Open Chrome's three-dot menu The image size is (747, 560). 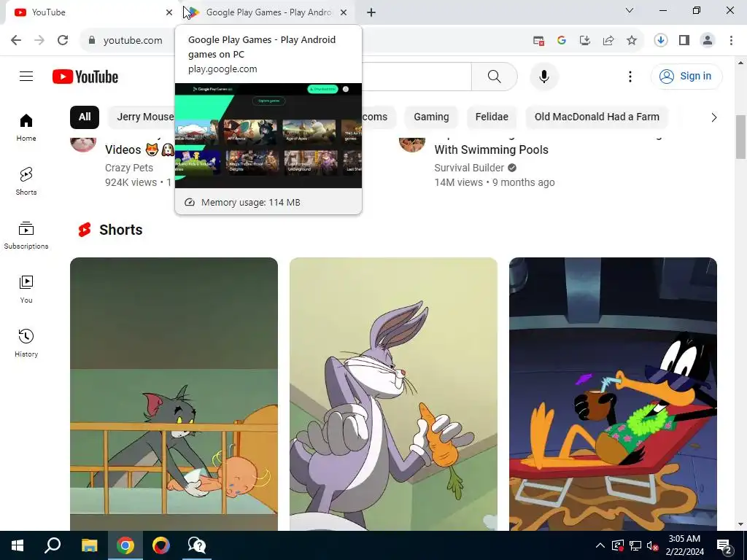[x=731, y=41]
